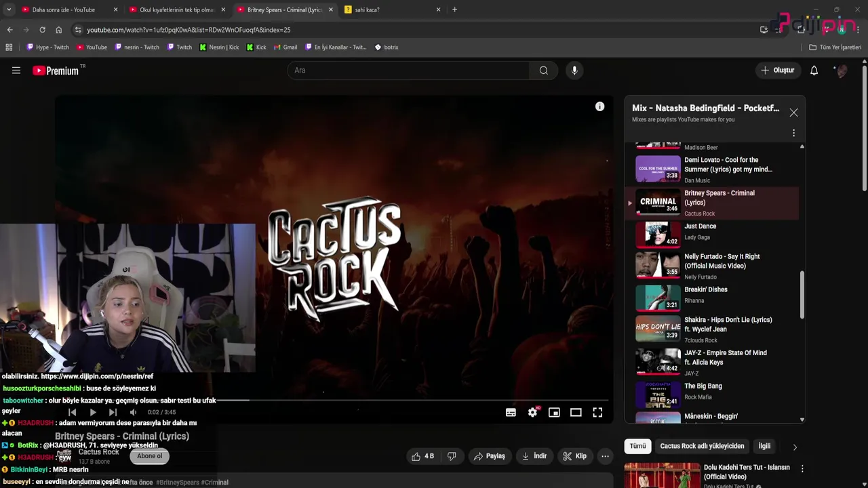Image resolution: width=868 pixels, height=488 pixels.
Task: Open the apps grid in bookmarks bar
Action: pyautogui.click(x=9, y=47)
